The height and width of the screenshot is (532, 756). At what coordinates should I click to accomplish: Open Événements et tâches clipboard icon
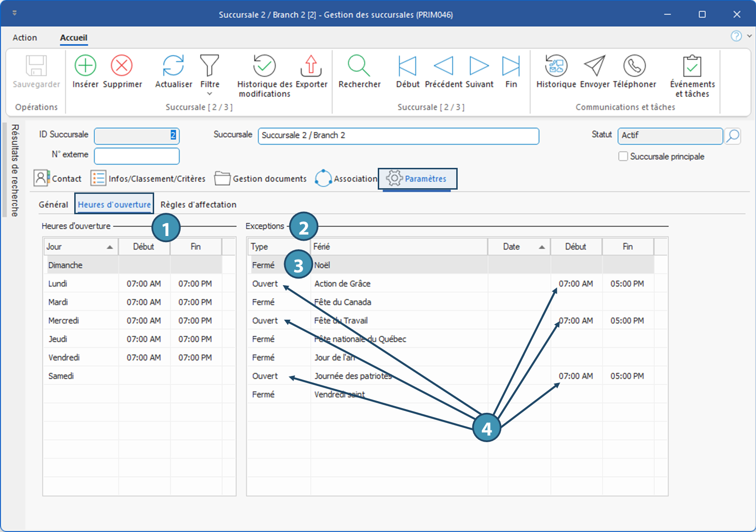point(692,66)
